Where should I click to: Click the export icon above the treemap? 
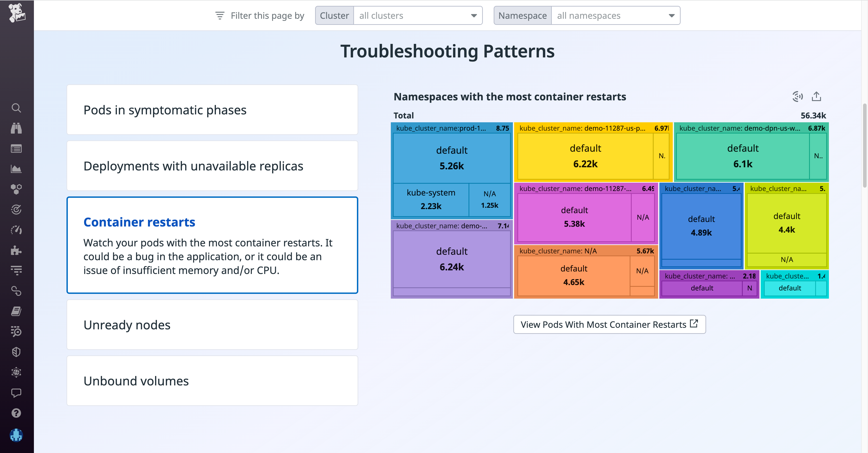tap(817, 96)
